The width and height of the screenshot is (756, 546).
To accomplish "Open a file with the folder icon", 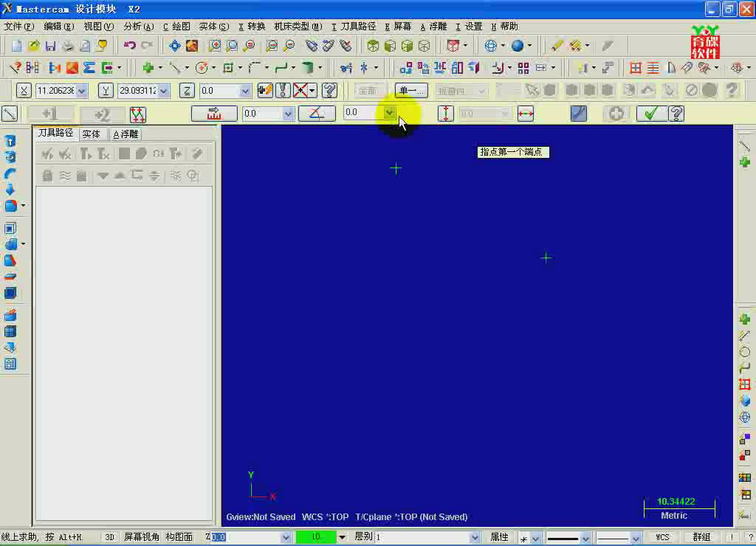I will point(34,46).
